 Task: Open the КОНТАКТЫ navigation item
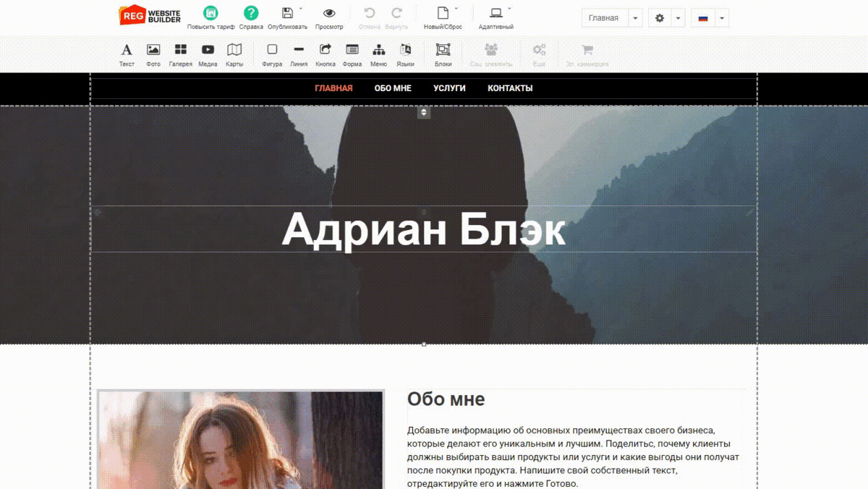coord(509,88)
